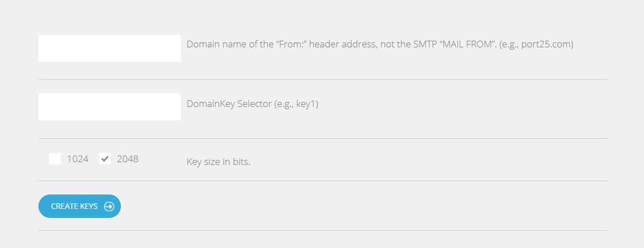Select the 2048 label text
This screenshot has height=248, width=644.
(x=128, y=159)
